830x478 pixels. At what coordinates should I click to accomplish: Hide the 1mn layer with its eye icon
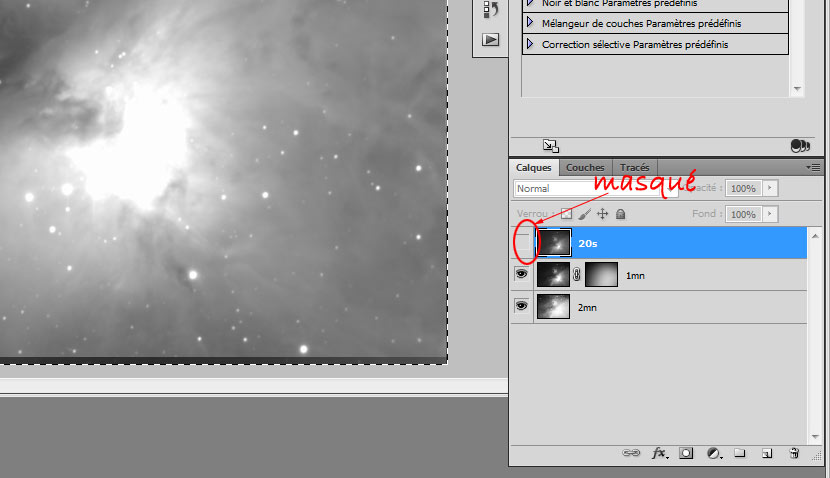pos(521,274)
